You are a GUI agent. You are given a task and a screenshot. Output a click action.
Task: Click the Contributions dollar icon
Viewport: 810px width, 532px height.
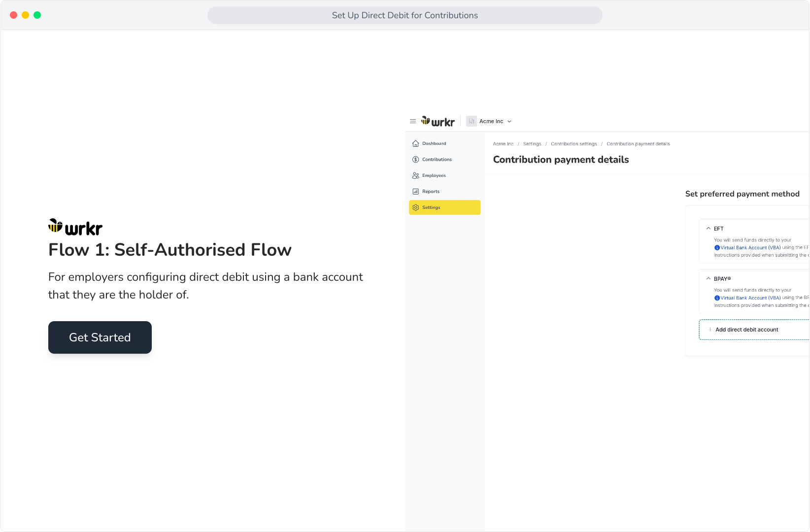(x=415, y=160)
